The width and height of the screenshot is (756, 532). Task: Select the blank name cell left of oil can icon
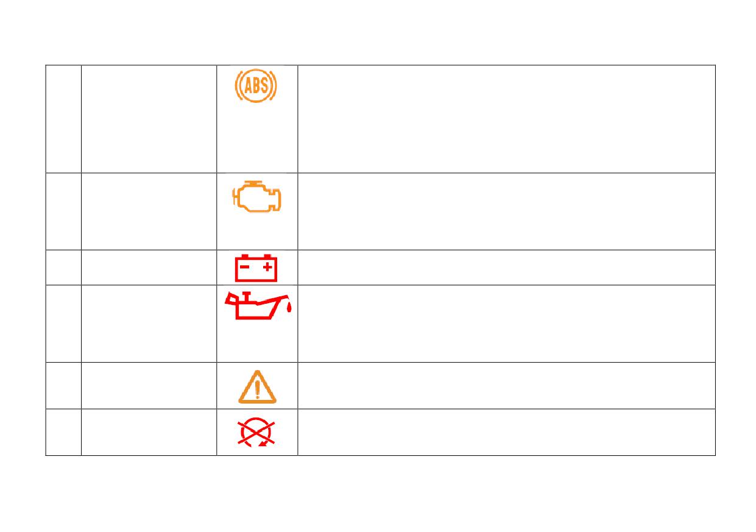[x=149, y=324]
